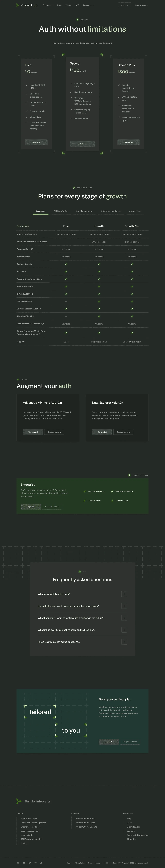165x868 pixels.
Task: Click Get started for Data Explorer Add-On
Action: click(x=102, y=432)
